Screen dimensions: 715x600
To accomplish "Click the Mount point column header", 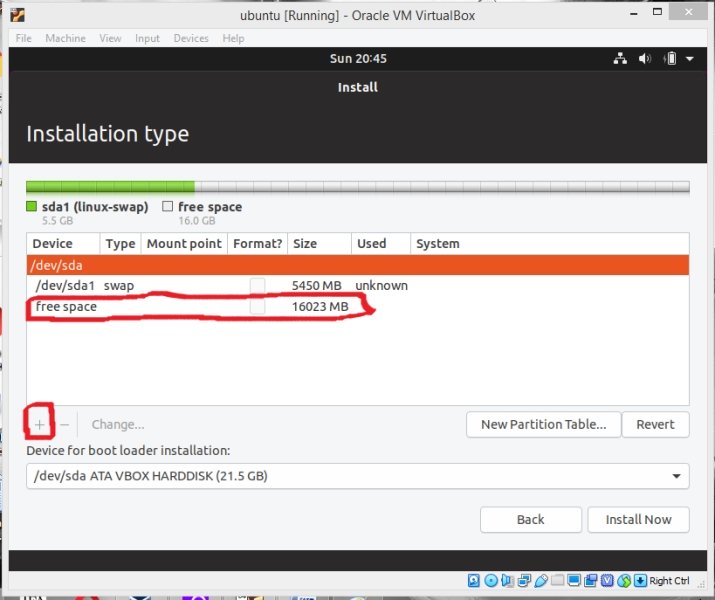I will pyautogui.click(x=184, y=243).
